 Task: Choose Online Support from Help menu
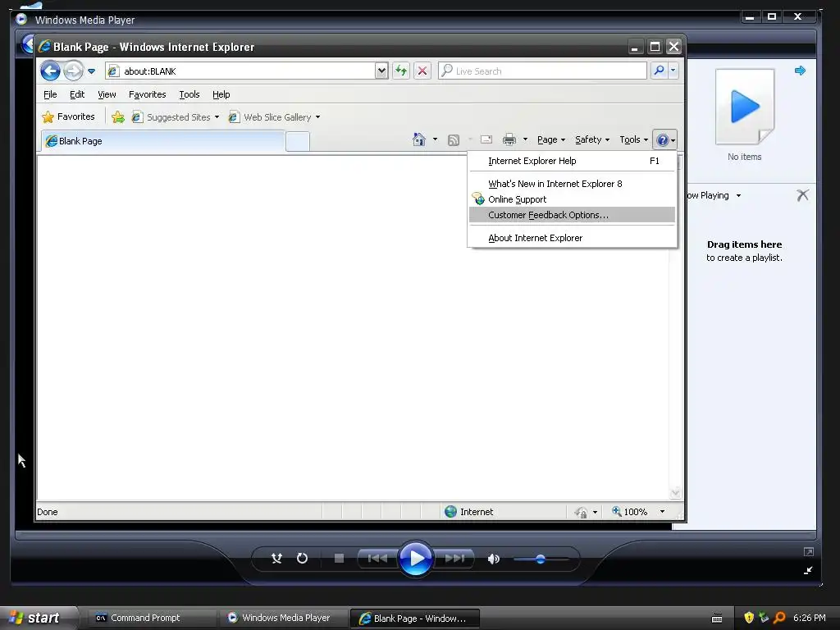[572, 199]
